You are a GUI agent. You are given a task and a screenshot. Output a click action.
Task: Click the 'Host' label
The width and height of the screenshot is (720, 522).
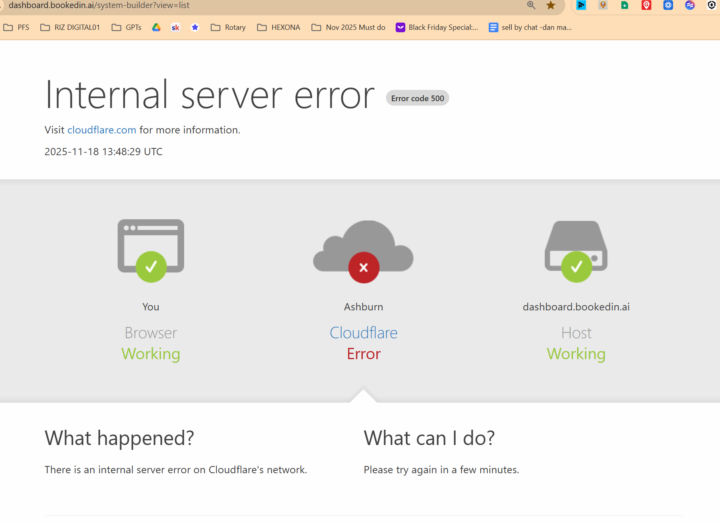576,333
